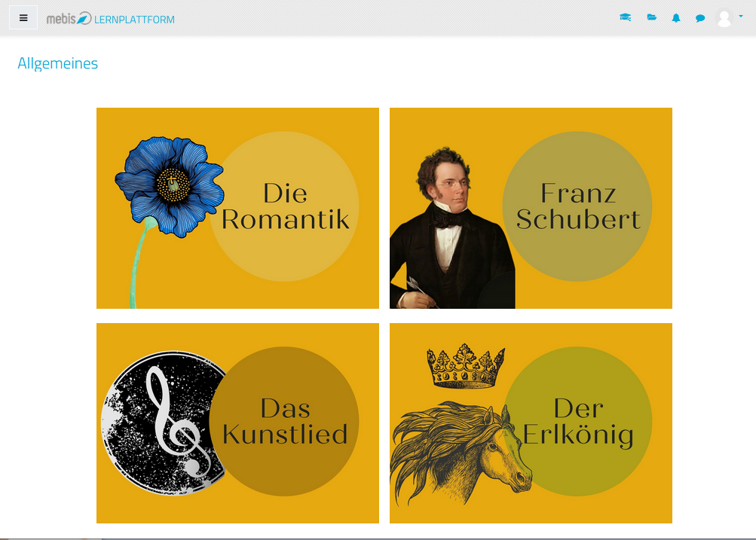Click the treble clef disc image
Viewport: 756px width, 540px height.
[161, 423]
